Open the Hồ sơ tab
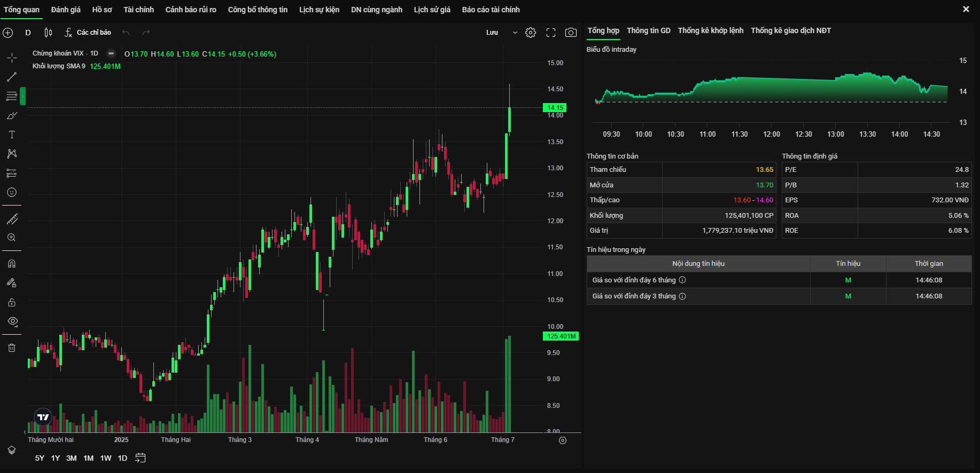 tap(102, 10)
